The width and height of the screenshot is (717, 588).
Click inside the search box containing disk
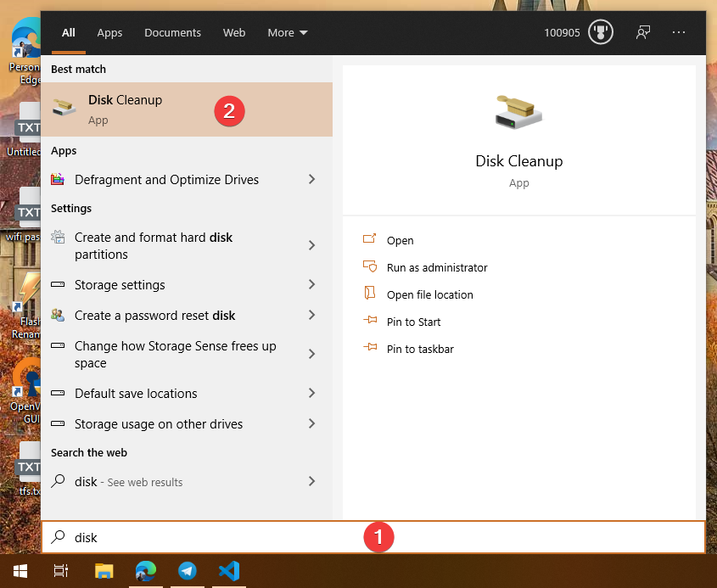pyautogui.click(x=373, y=537)
